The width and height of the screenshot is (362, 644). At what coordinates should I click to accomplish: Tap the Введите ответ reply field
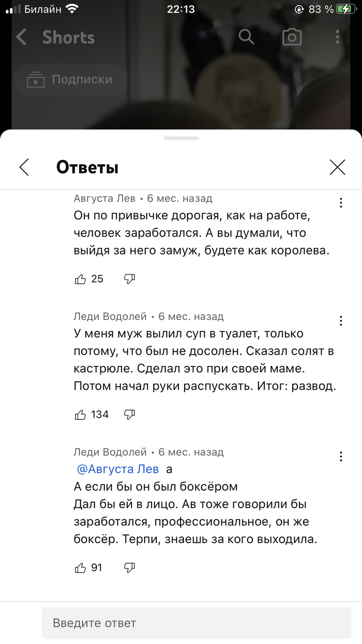tap(197, 623)
